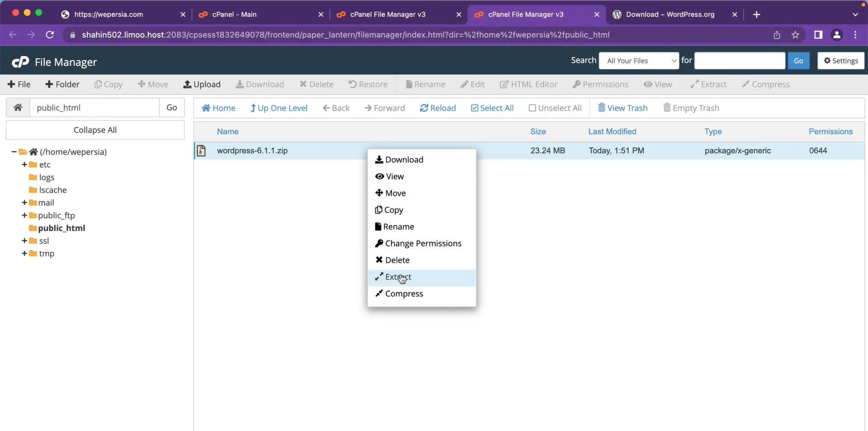This screenshot has height=431, width=868.
Task: Open the Upload toolbar button
Action: click(202, 85)
